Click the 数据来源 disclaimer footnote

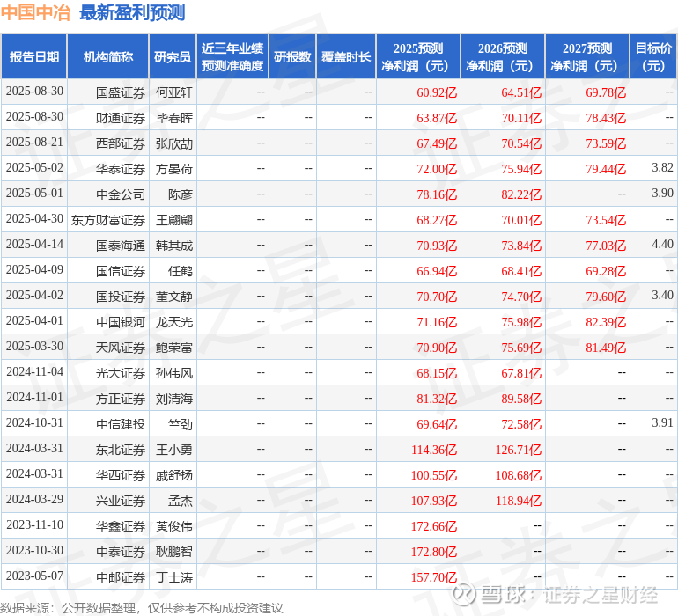[142, 608]
